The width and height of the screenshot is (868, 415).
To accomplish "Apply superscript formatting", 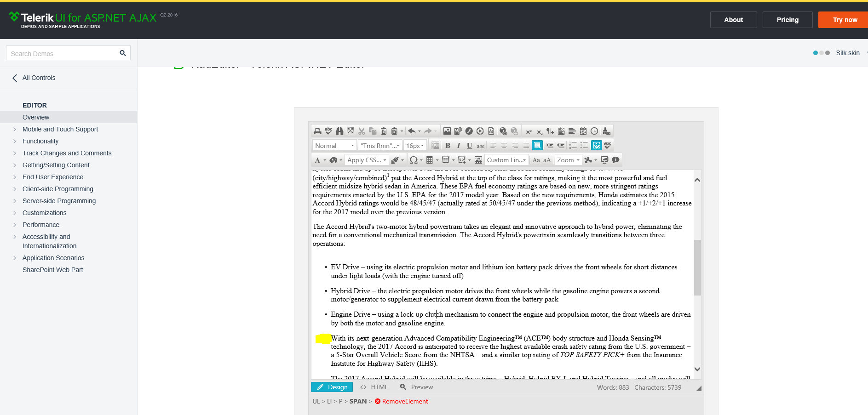I will pyautogui.click(x=529, y=131).
